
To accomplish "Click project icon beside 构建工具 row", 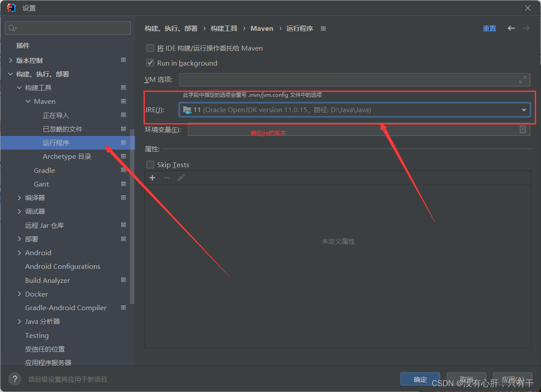I will point(124,88).
